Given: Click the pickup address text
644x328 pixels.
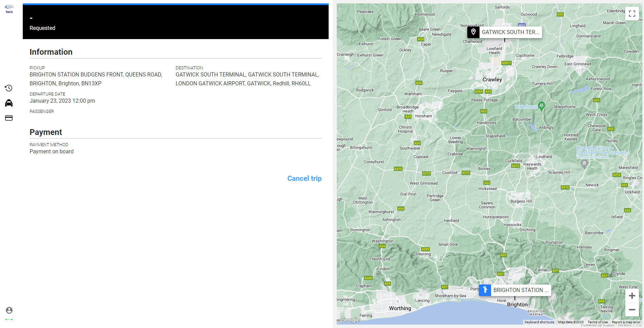Looking at the screenshot, I should 96,79.
